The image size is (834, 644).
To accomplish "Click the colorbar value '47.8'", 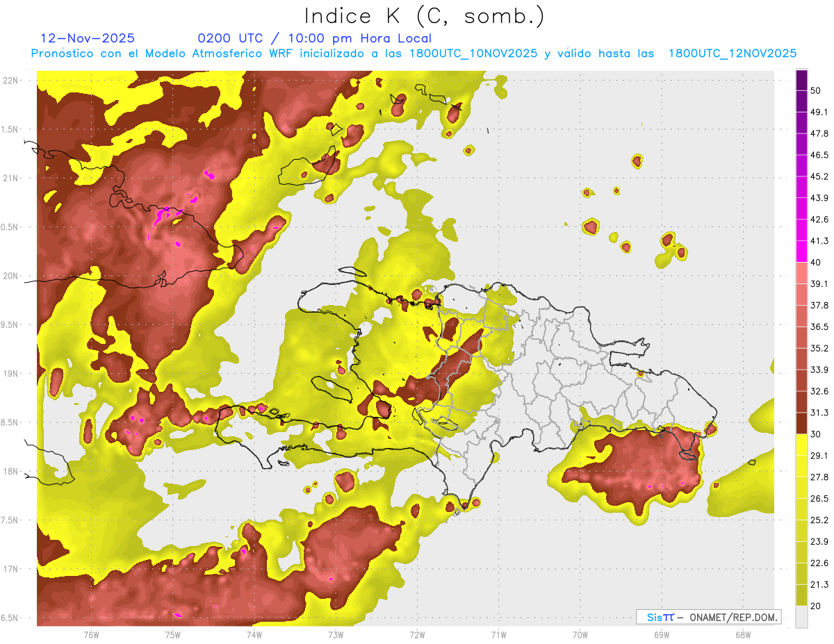I will tap(819, 133).
